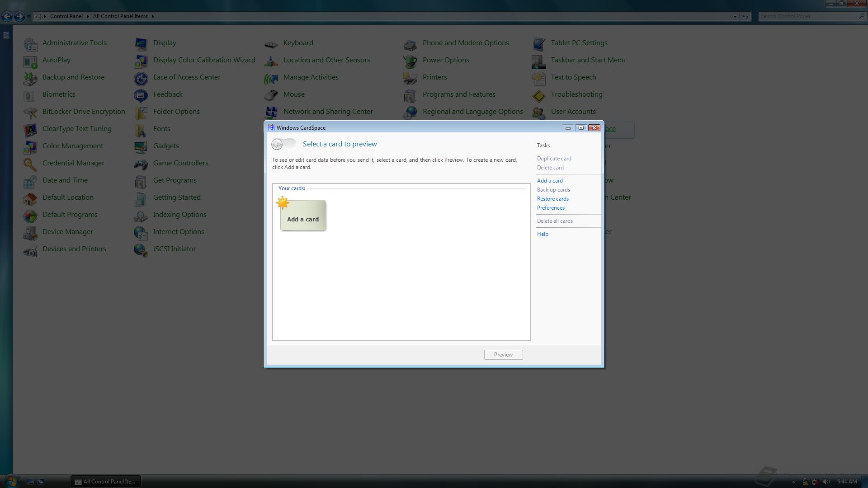Click the Search Control Panel field
The height and width of the screenshot is (488, 868).
[812, 16]
